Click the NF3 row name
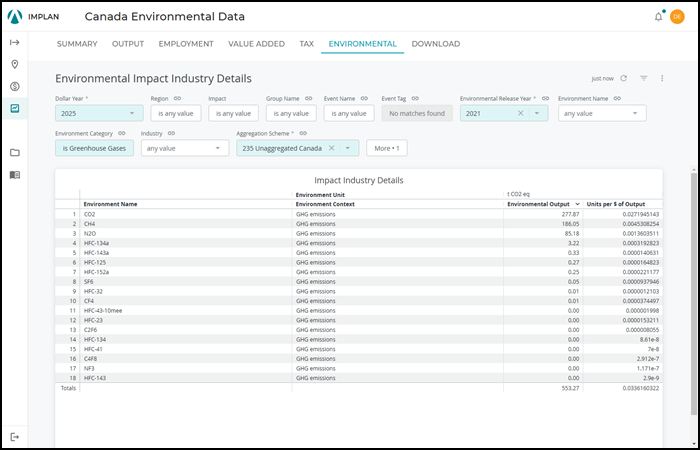700x450 pixels. (x=89, y=368)
